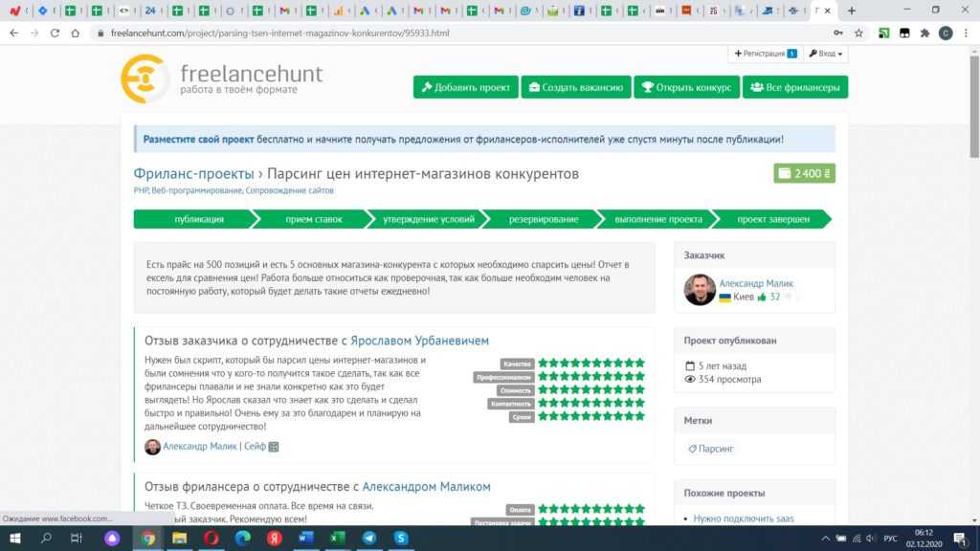Click the eye icon beside 354 просмотра

tap(690, 379)
